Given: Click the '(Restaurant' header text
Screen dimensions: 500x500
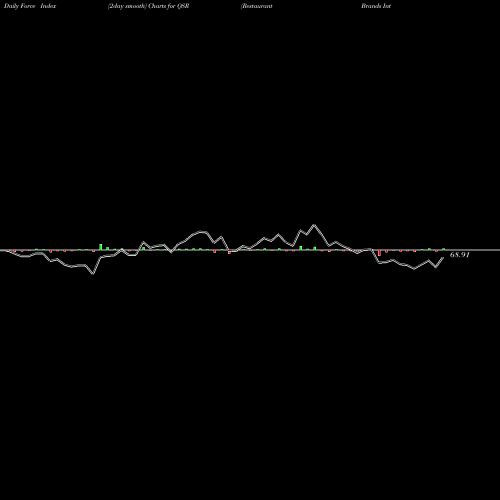Looking at the screenshot, I should 256,6.
